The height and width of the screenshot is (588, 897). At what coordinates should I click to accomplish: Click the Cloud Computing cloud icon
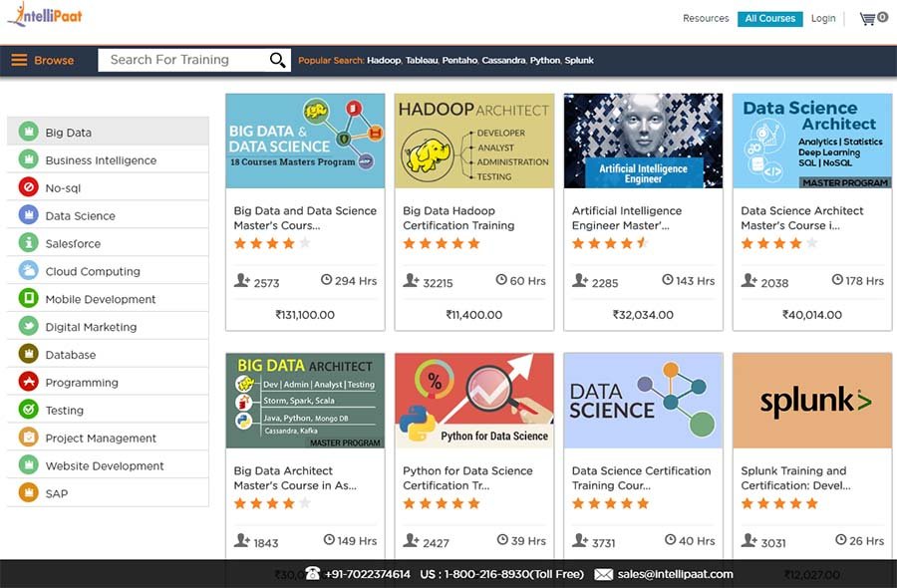28,271
